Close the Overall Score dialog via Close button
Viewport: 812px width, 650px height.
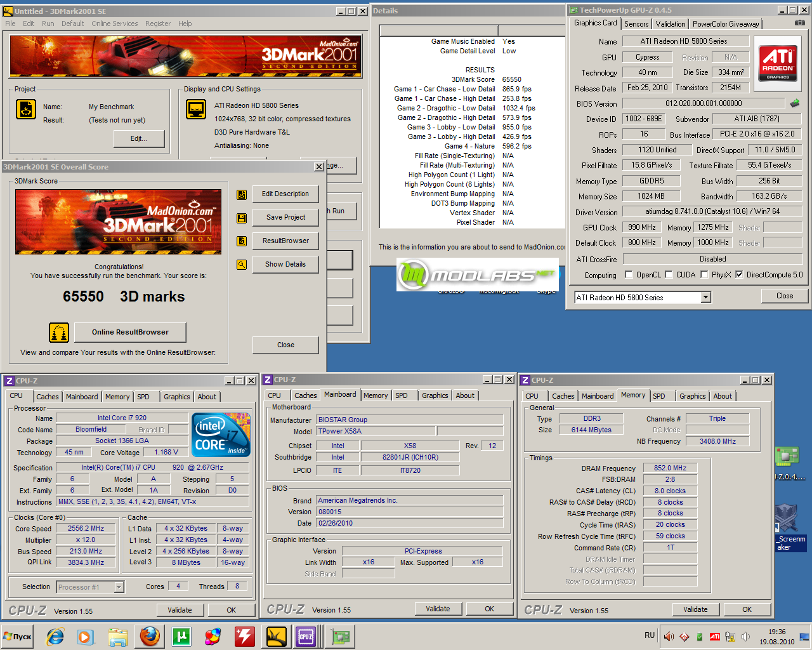[285, 345]
